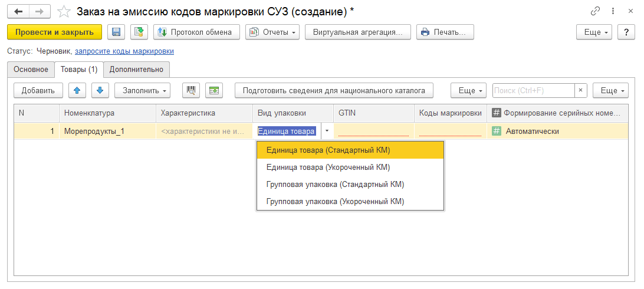The image size is (644, 289).
Task: Click the green table icon beside barcode
Action: [214, 90]
